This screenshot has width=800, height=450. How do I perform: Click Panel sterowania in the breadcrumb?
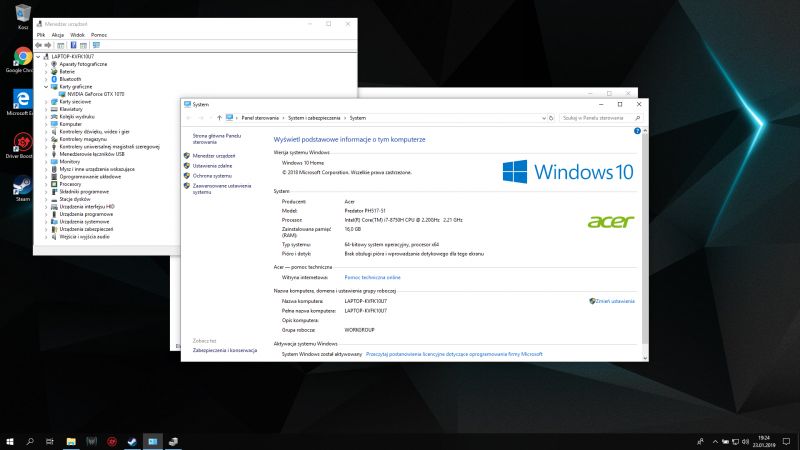pyautogui.click(x=260, y=118)
